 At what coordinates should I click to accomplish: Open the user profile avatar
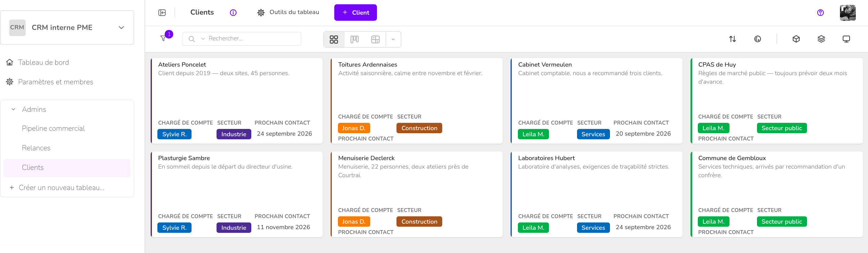point(848,13)
